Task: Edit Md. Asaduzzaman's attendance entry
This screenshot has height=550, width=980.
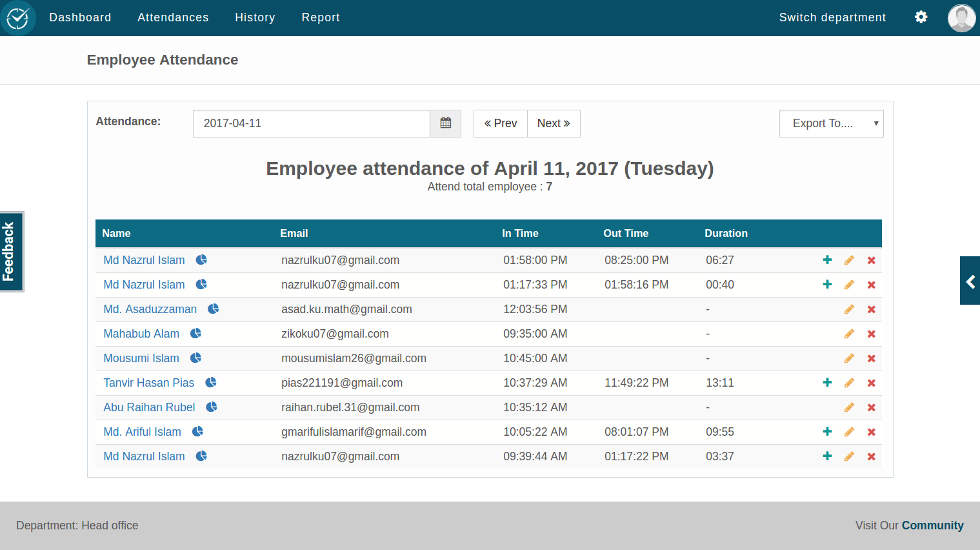Action: tap(848, 309)
